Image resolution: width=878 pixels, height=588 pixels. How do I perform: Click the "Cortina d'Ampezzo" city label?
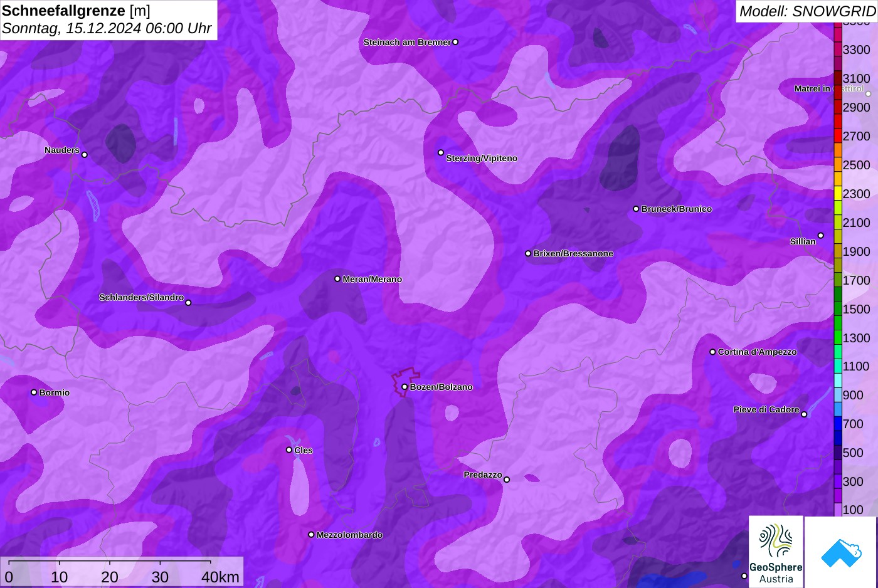click(758, 352)
